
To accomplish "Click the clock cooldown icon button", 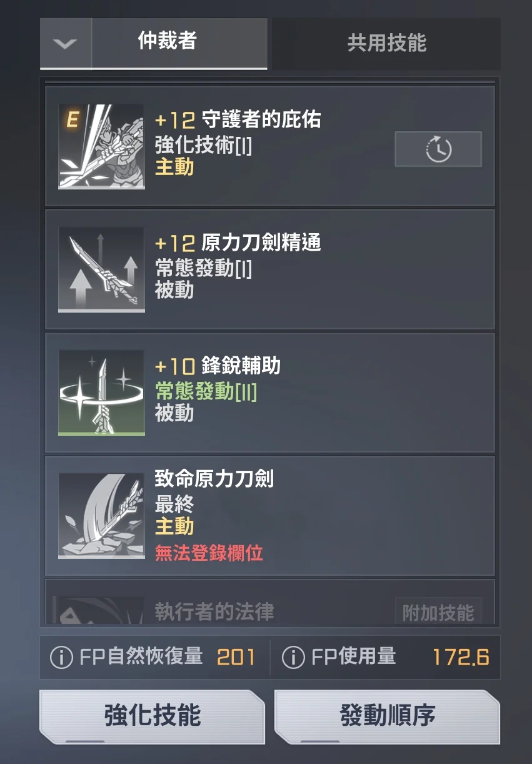I will pyautogui.click(x=438, y=149).
